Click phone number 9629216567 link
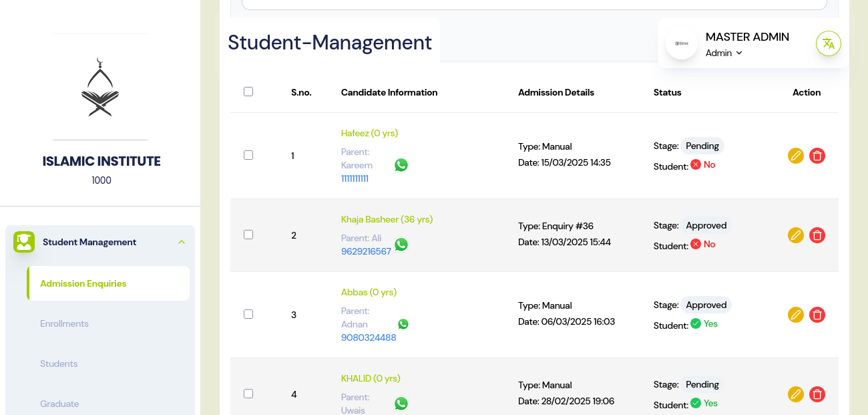 (x=366, y=251)
